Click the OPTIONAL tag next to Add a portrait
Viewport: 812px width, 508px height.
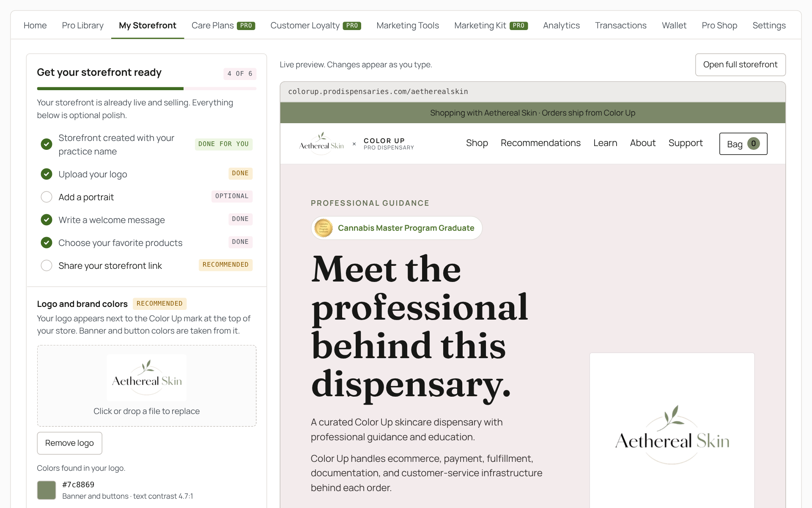click(x=232, y=196)
